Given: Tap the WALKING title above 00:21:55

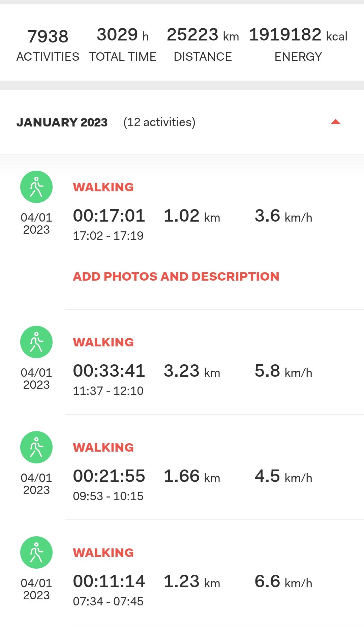Looking at the screenshot, I should tap(103, 448).
